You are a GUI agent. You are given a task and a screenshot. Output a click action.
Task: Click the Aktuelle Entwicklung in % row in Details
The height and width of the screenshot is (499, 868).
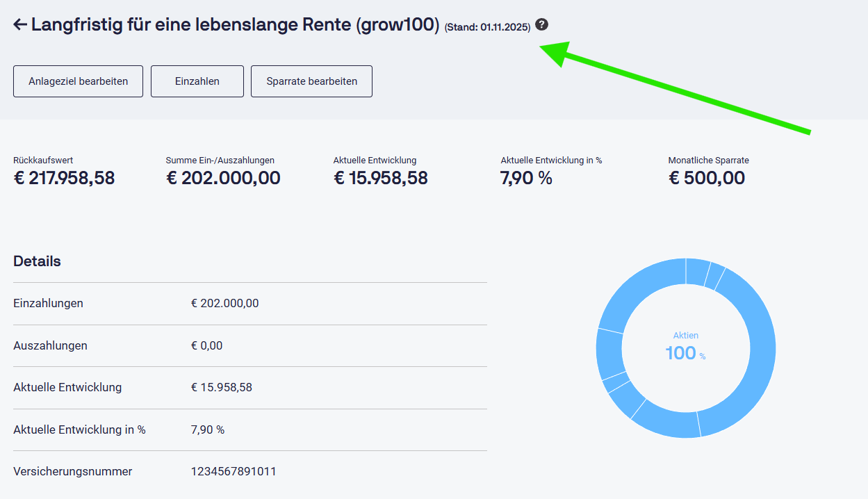click(79, 430)
